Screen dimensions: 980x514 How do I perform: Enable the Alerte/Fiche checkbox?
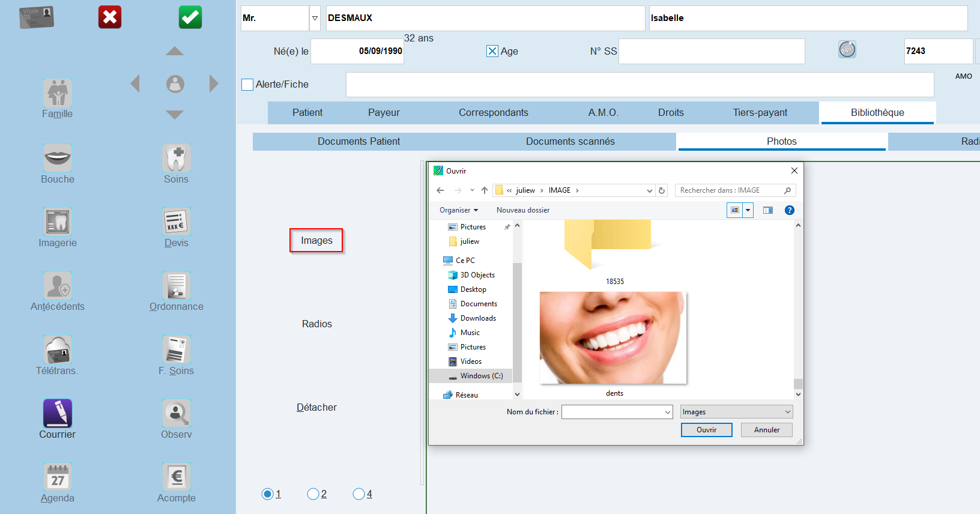click(x=247, y=85)
